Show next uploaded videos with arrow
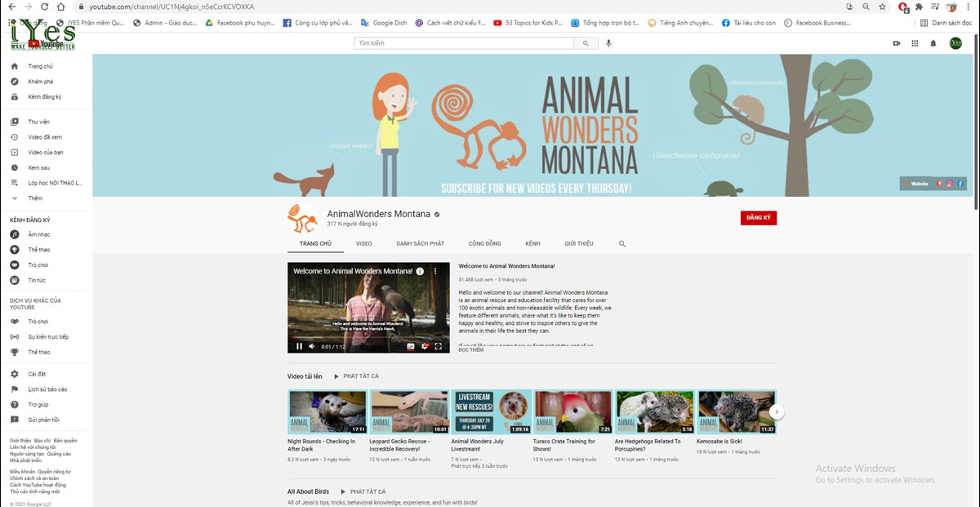 tap(777, 412)
